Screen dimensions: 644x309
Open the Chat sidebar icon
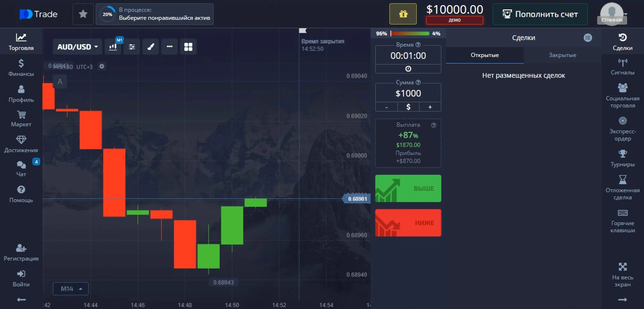coord(21,168)
